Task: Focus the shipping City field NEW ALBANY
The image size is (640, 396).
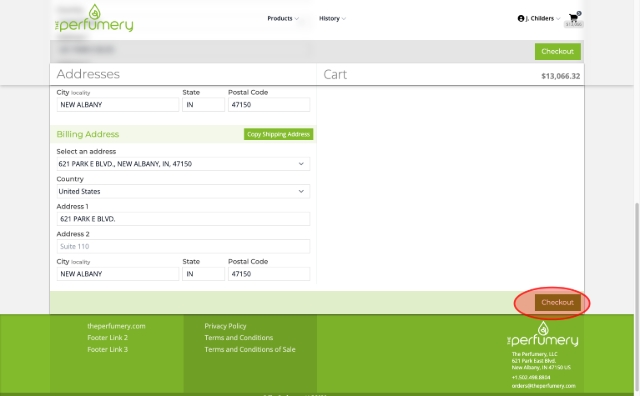Action: coord(118,105)
